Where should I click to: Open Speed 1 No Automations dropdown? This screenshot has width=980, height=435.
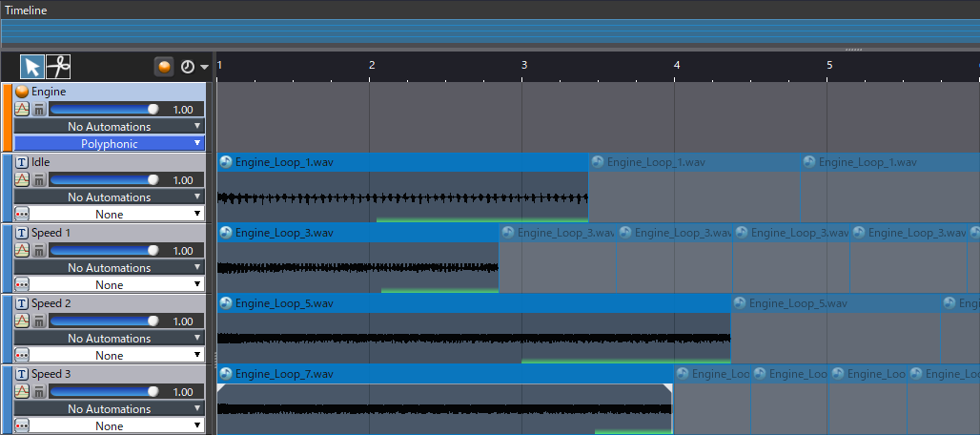(110, 267)
